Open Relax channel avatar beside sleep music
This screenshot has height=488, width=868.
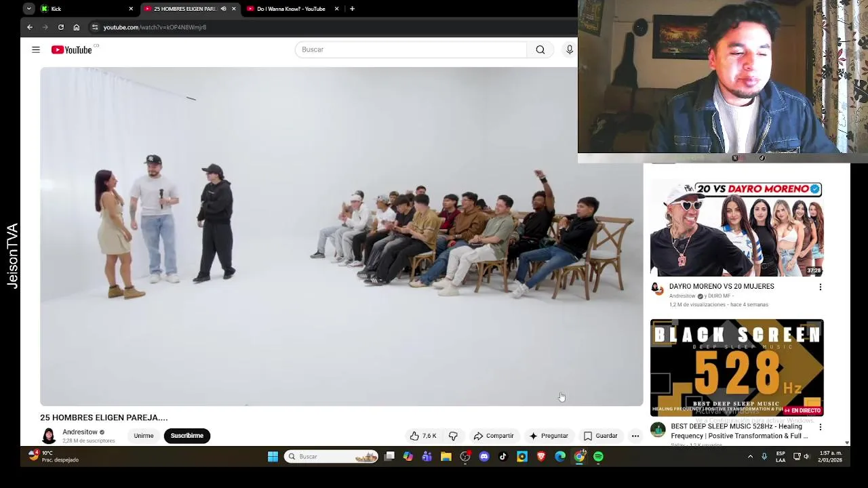(658, 429)
